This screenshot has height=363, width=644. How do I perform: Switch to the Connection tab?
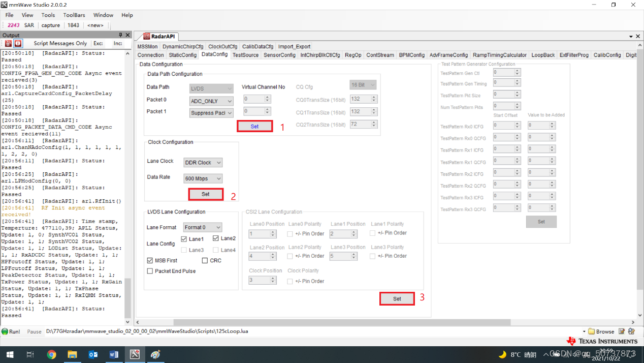tap(151, 55)
